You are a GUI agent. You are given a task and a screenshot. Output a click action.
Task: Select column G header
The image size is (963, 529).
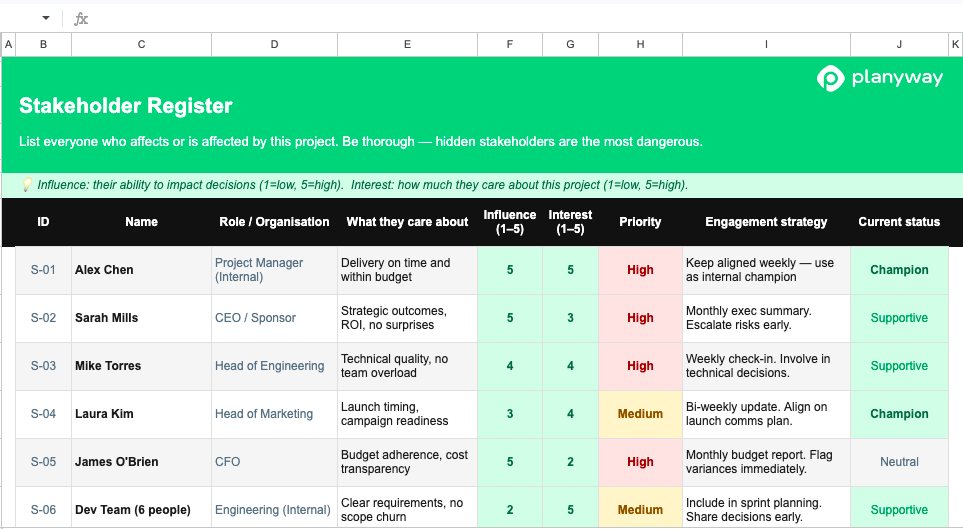tap(571, 44)
